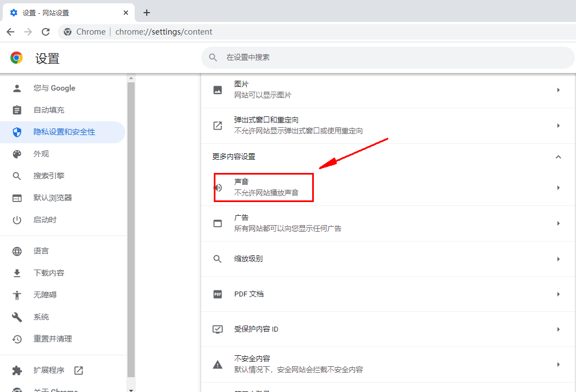The height and width of the screenshot is (392, 576).
Task: Click the speaker icon in the 声音 row
Action: (x=218, y=188)
